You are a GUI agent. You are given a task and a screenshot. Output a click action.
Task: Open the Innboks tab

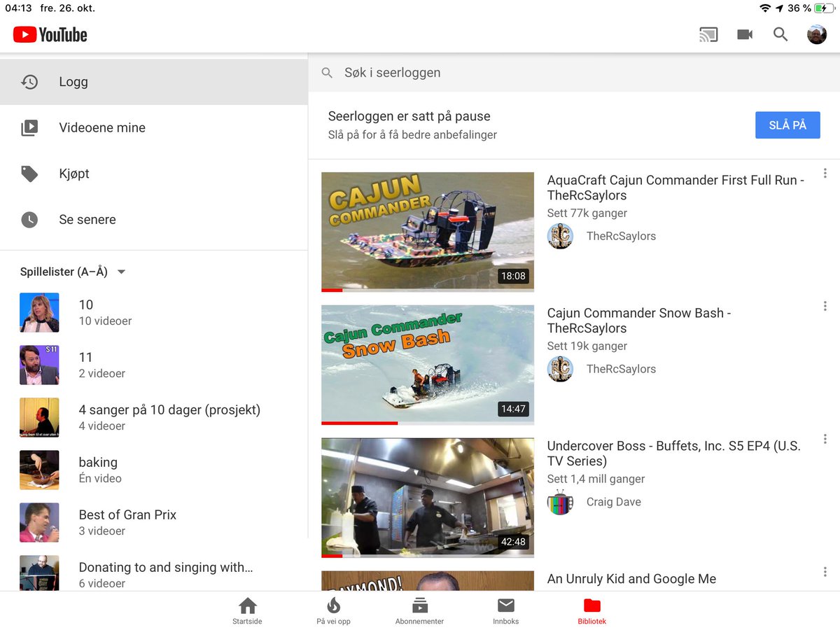[x=506, y=610]
